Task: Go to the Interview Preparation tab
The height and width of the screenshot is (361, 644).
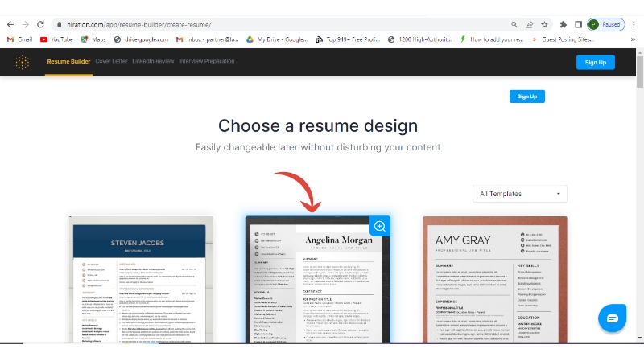Action: point(207,61)
